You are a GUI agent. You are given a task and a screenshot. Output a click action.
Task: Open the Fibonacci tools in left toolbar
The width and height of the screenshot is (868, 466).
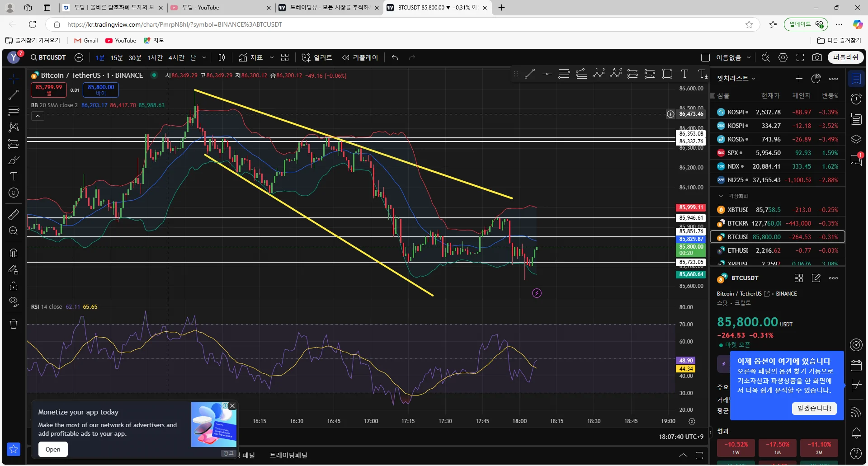click(14, 111)
